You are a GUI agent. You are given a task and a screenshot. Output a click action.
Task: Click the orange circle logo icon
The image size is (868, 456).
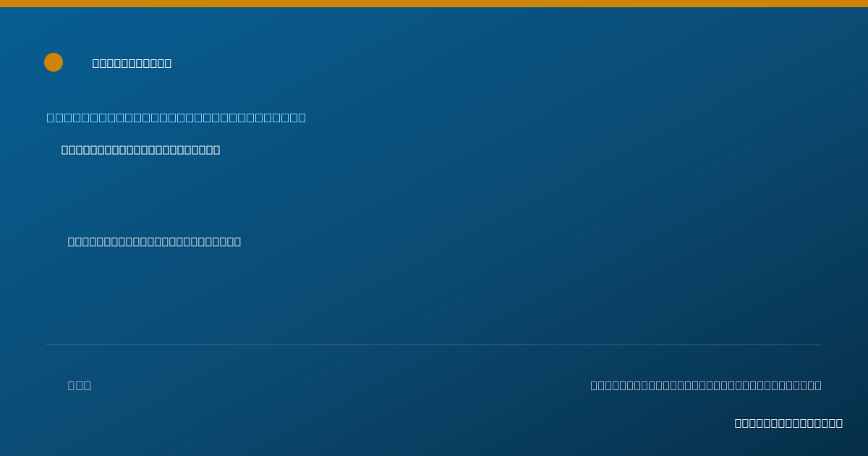(54, 62)
